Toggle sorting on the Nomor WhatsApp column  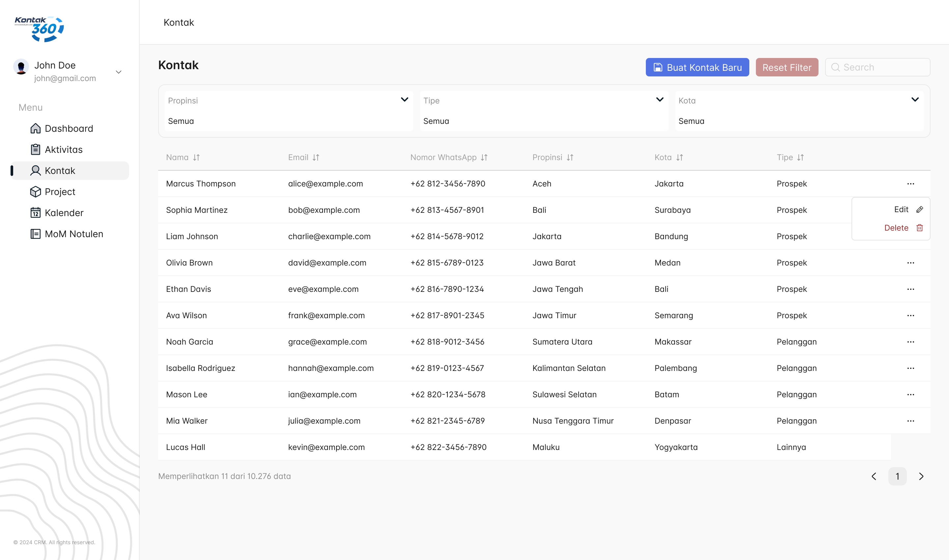pos(484,157)
